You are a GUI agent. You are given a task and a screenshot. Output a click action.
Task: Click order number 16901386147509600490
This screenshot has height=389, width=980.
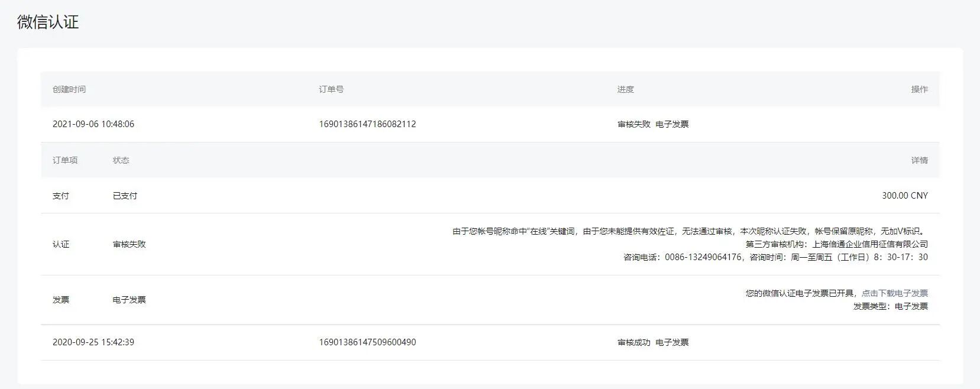point(367,342)
